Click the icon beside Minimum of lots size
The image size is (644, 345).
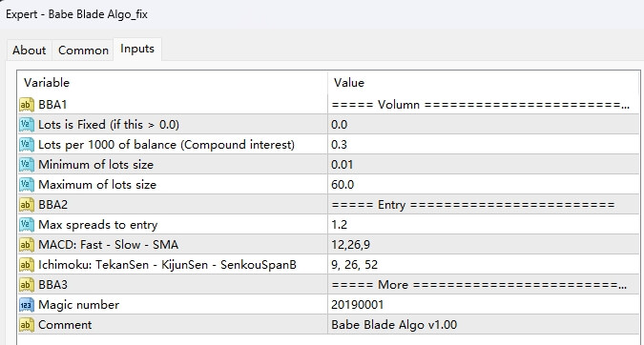tap(27, 165)
